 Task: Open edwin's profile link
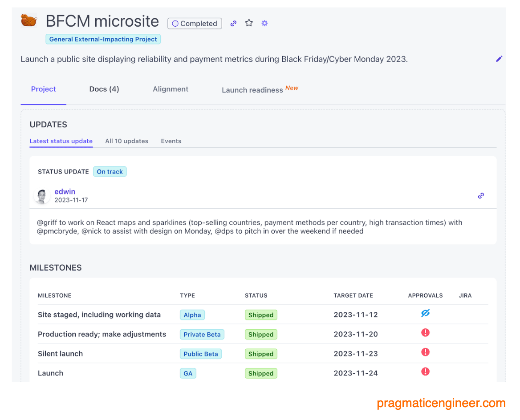(65, 192)
